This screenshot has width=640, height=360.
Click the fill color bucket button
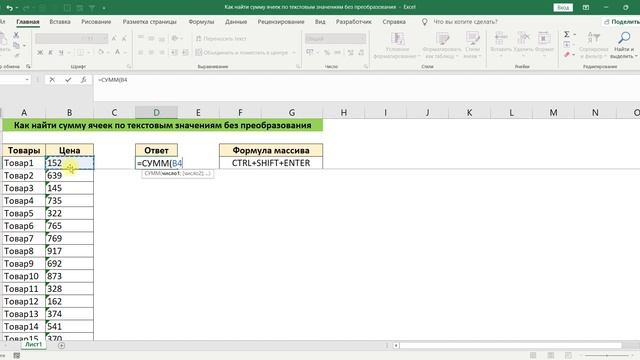pyautogui.click(x=100, y=52)
